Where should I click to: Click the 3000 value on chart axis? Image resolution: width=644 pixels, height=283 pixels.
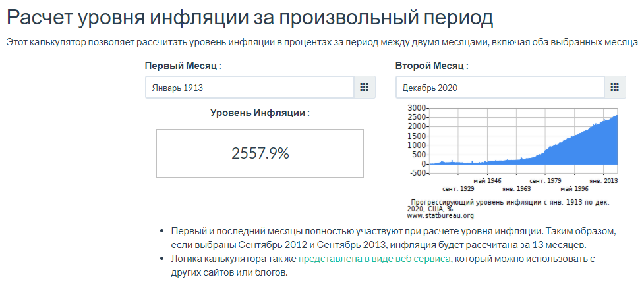click(417, 107)
